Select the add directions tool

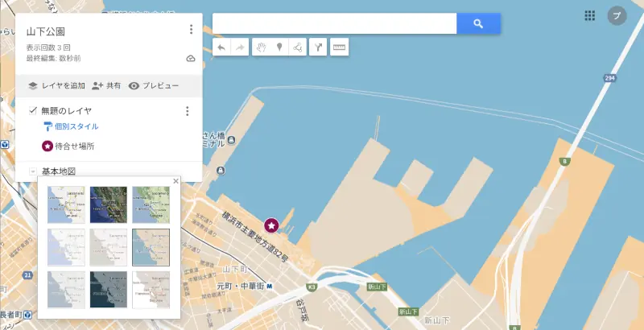[x=319, y=48]
